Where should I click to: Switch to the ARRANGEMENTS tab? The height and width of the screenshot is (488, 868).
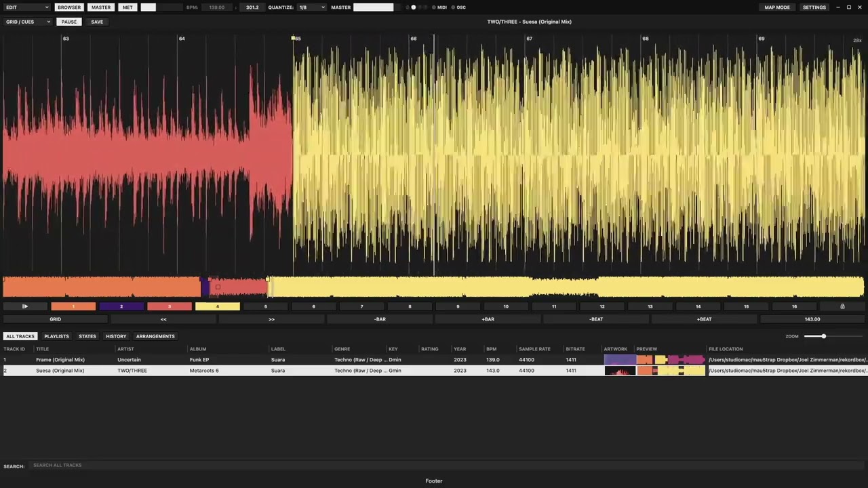pyautogui.click(x=155, y=336)
